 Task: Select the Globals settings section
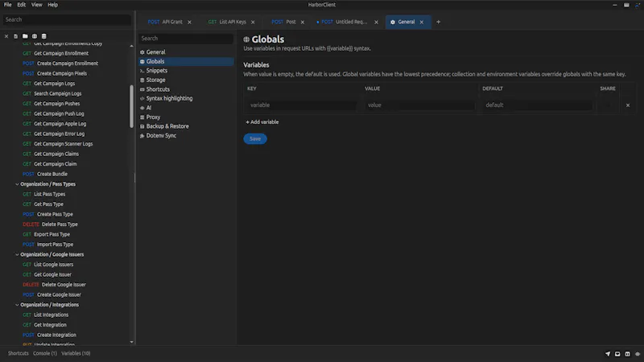click(186, 62)
